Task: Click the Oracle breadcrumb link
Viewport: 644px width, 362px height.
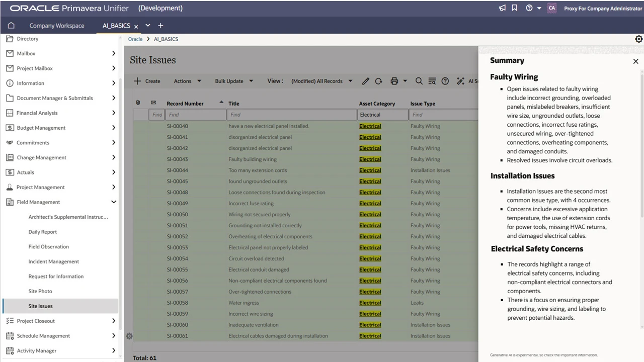Action: pyautogui.click(x=135, y=39)
